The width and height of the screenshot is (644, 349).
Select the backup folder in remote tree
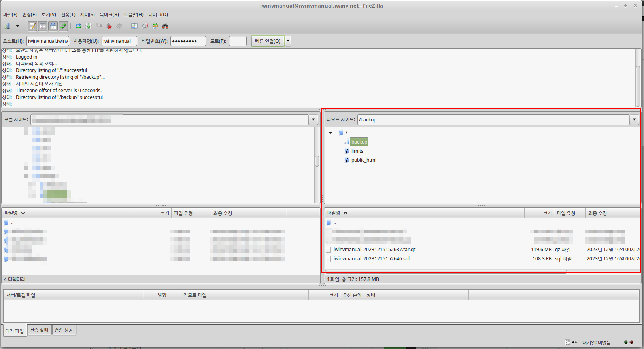[359, 142]
